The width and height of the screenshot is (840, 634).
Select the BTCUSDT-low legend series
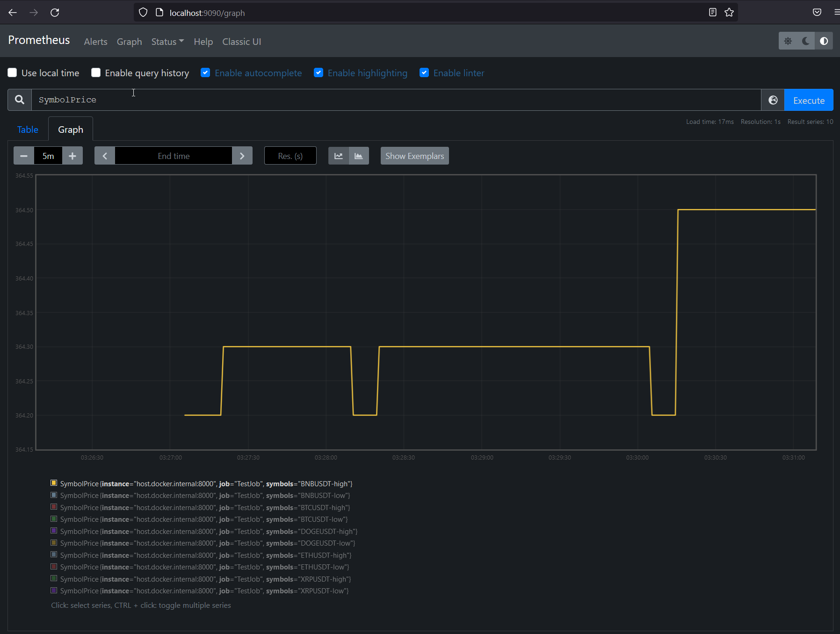coord(199,519)
